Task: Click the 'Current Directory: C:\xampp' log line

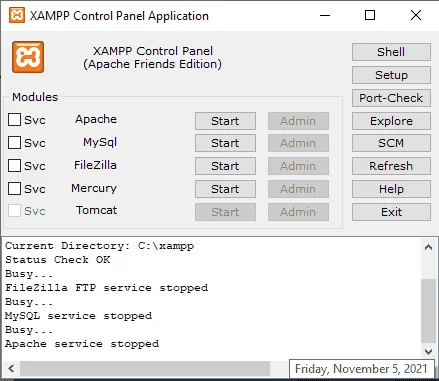Action: (99, 246)
